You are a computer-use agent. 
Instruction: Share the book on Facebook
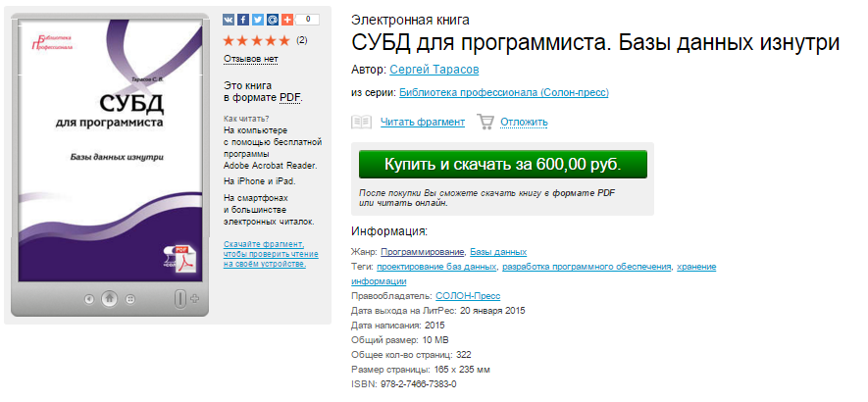(x=243, y=20)
